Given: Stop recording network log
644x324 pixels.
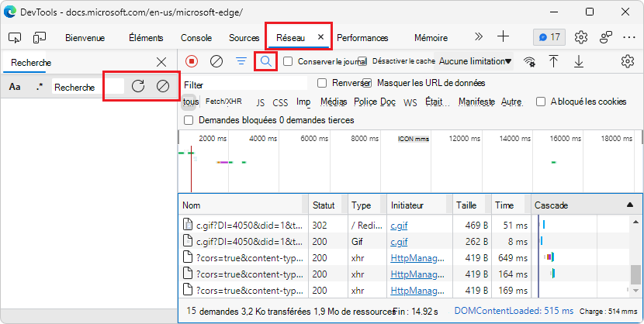Looking at the screenshot, I should coord(192,61).
